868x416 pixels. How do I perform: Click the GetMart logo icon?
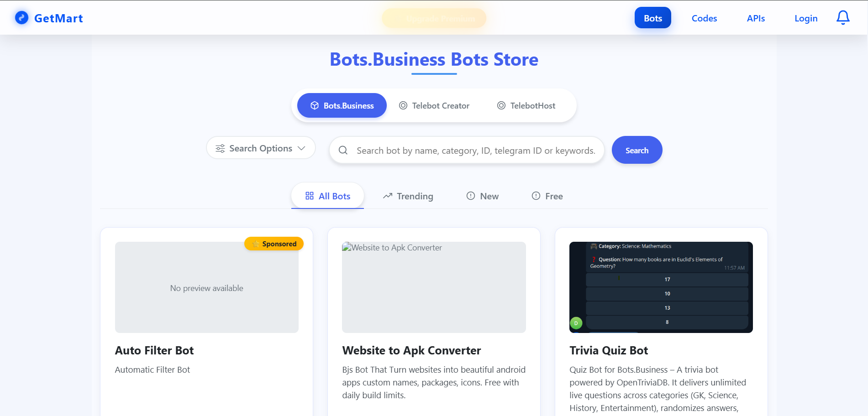21,18
